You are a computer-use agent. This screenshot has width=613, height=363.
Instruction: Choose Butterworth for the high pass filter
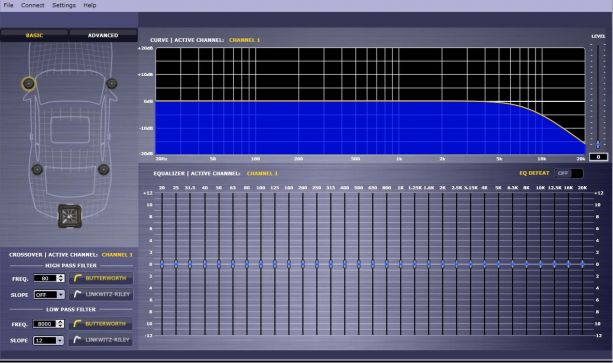(x=101, y=278)
